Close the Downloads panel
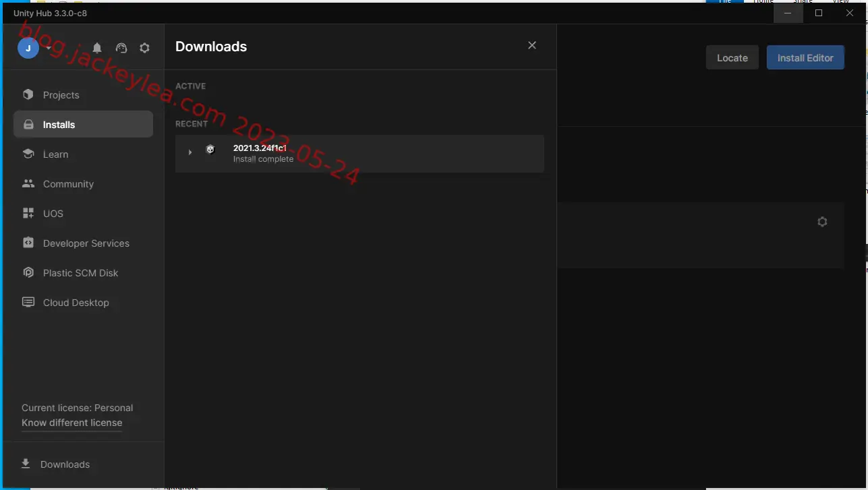868x490 pixels. (532, 45)
